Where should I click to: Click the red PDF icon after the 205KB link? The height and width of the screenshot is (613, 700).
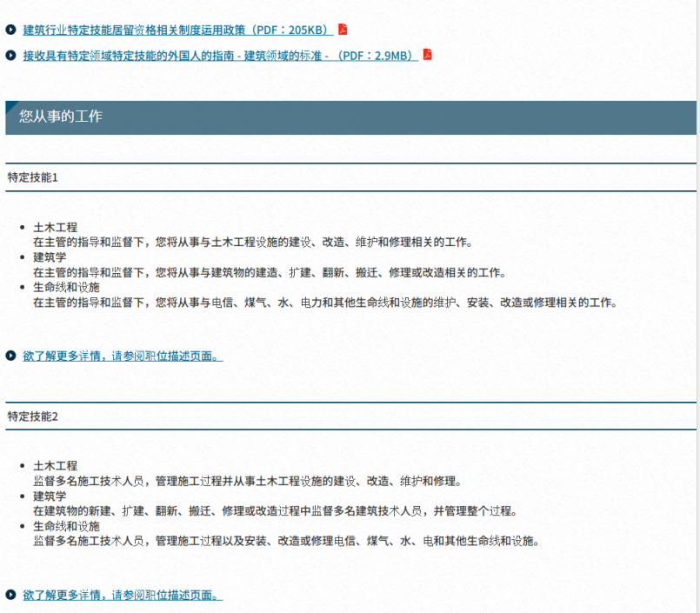[x=343, y=30]
